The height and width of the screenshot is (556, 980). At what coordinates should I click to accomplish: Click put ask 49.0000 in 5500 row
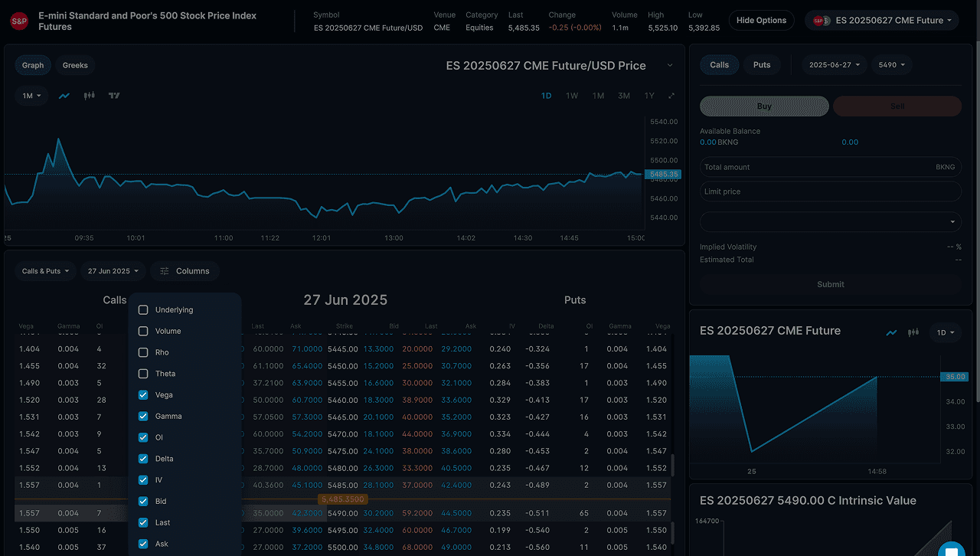[456, 547]
